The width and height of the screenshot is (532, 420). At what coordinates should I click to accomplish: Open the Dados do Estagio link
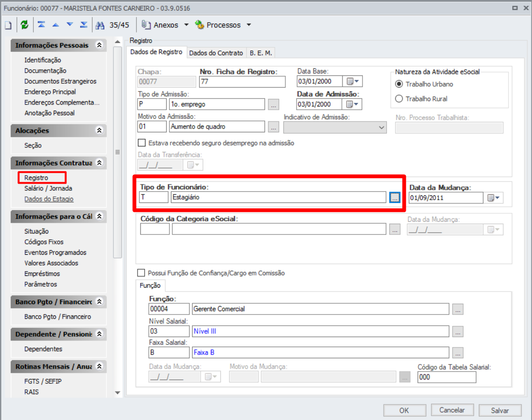(x=49, y=199)
